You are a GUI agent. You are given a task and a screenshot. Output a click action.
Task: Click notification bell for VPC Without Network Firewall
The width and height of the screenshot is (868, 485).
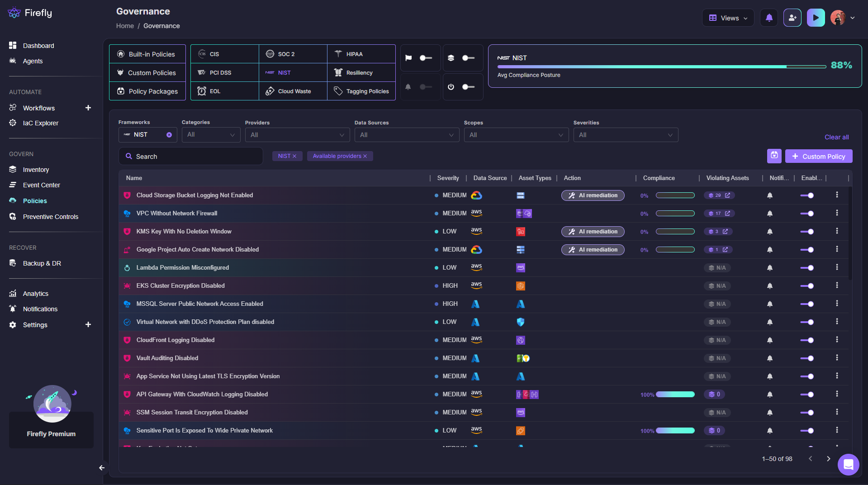(x=770, y=214)
